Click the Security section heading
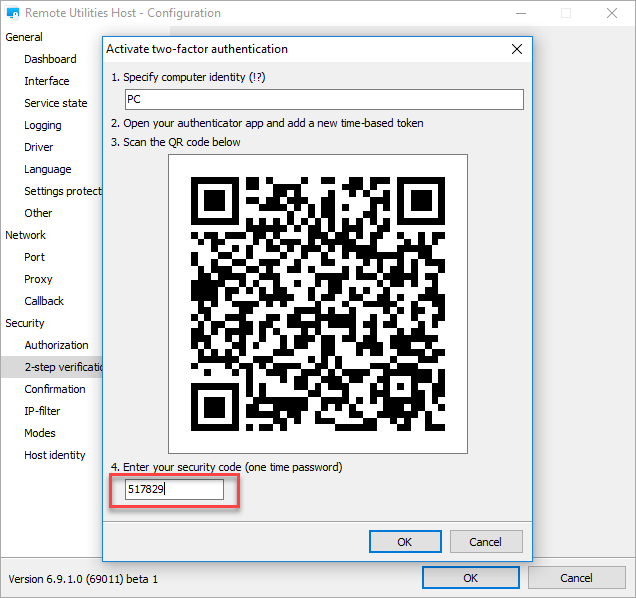 point(25,323)
